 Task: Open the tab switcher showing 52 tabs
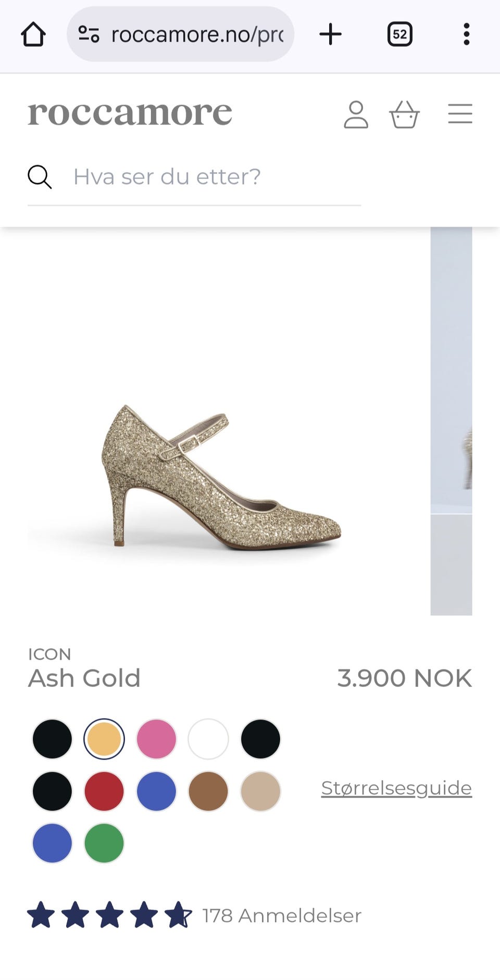click(x=399, y=34)
